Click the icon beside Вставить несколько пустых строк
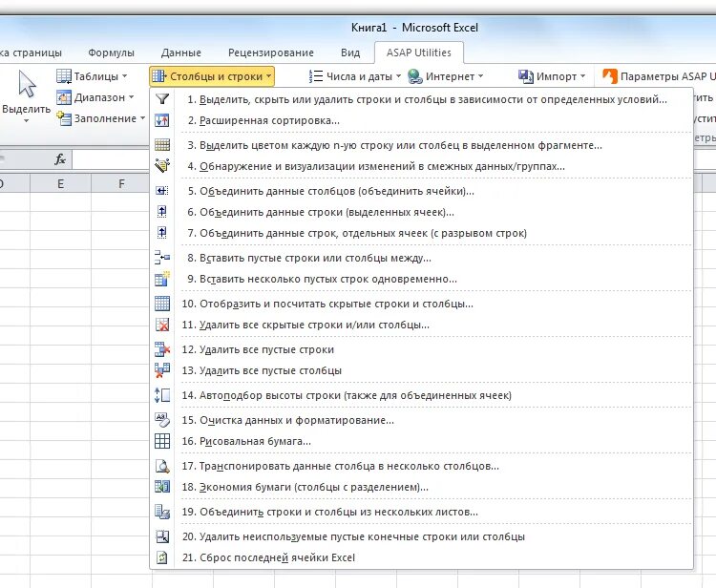 pyautogui.click(x=162, y=279)
